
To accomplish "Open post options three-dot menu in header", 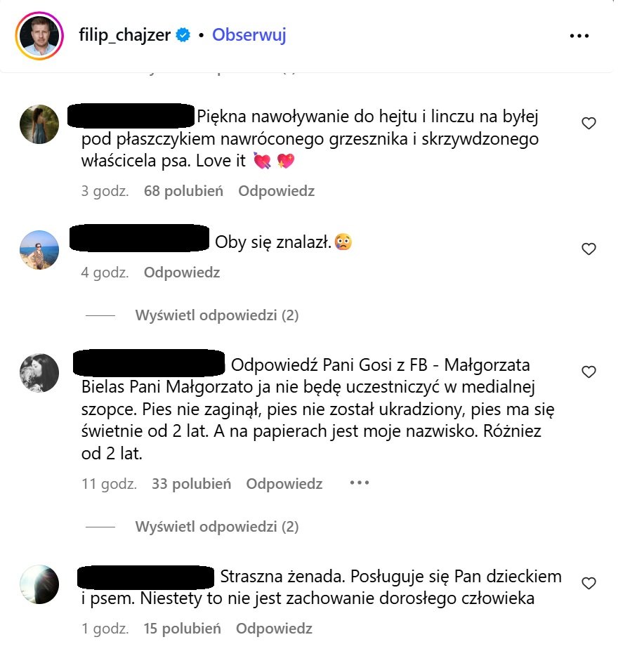I will click(579, 36).
